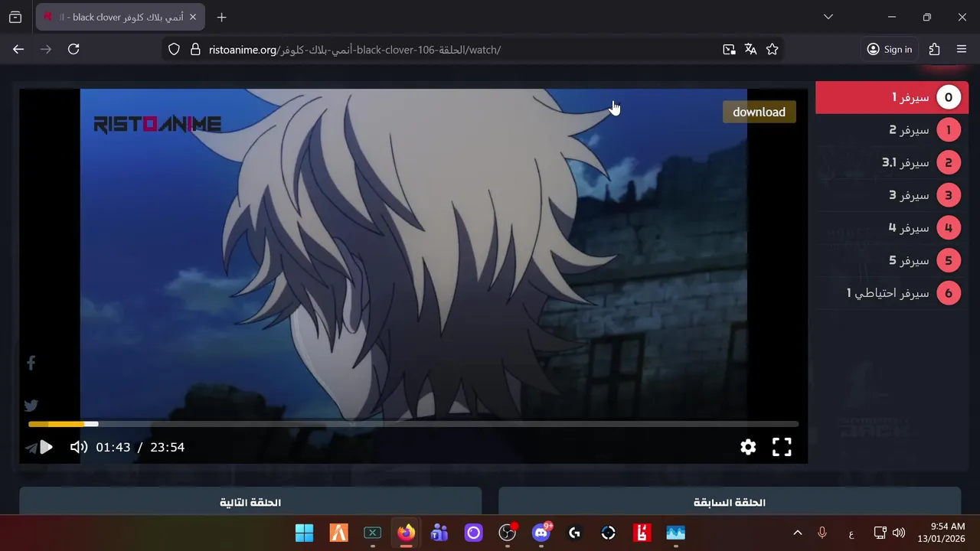Open the extensions puzzle icon
This screenshot has width=980, height=551.
point(934,49)
